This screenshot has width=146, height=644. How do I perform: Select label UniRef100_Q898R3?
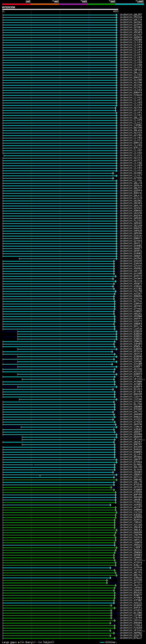131,555
